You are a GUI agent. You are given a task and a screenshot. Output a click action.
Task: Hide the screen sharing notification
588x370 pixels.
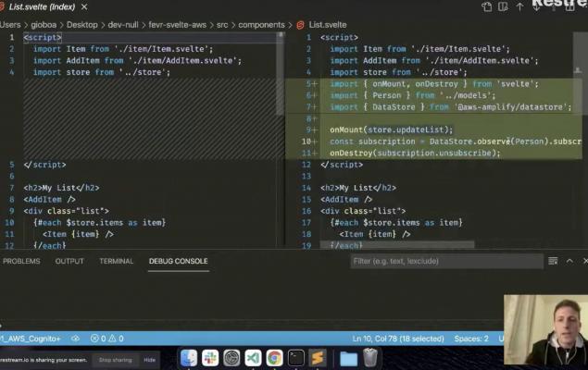click(150, 360)
